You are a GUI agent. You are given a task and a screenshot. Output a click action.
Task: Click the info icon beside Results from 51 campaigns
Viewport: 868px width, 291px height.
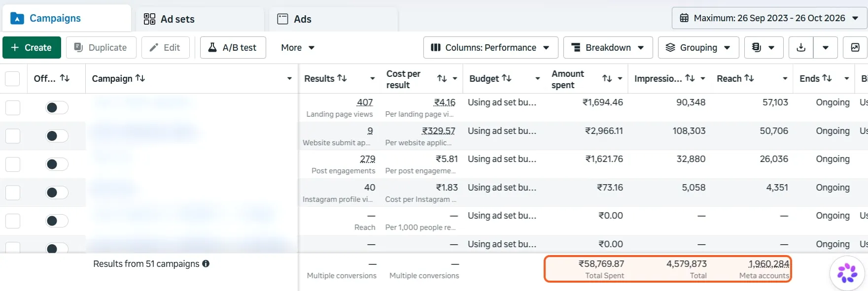coord(206,264)
